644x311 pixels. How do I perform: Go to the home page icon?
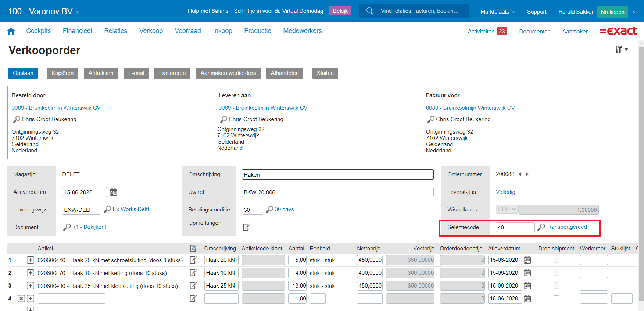pos(11,31)
